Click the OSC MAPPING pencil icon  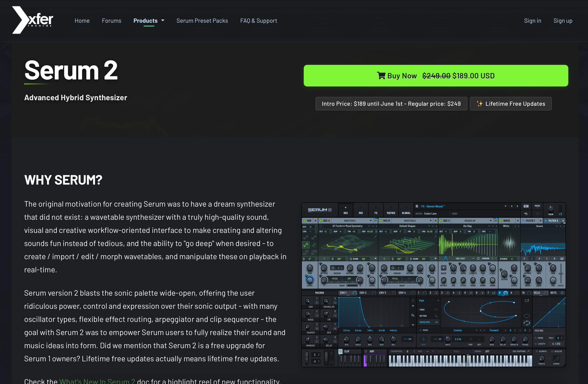tap(529, 351)
